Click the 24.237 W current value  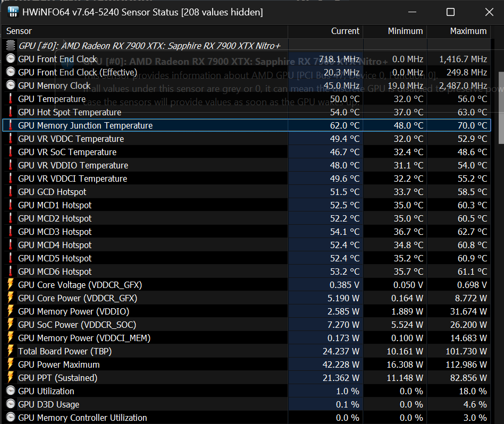[x=341, y=351]
